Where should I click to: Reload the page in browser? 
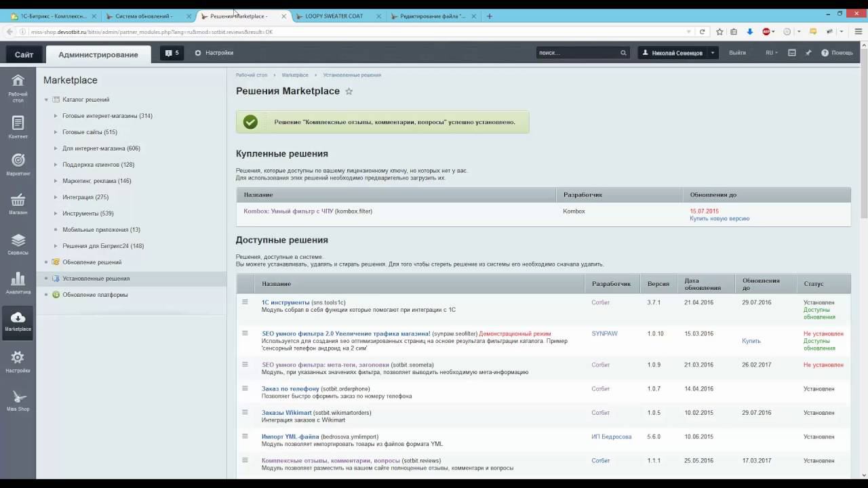pyautogui.click(x=702, y=32)
